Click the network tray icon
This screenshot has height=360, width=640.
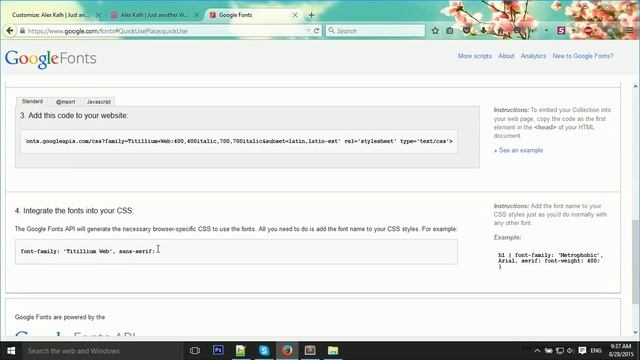[x=560, y=351]
